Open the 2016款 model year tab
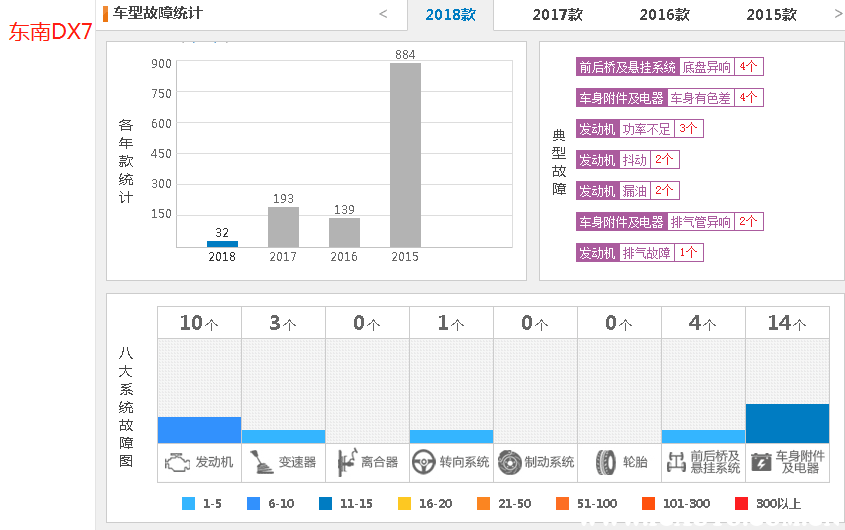 664,15
